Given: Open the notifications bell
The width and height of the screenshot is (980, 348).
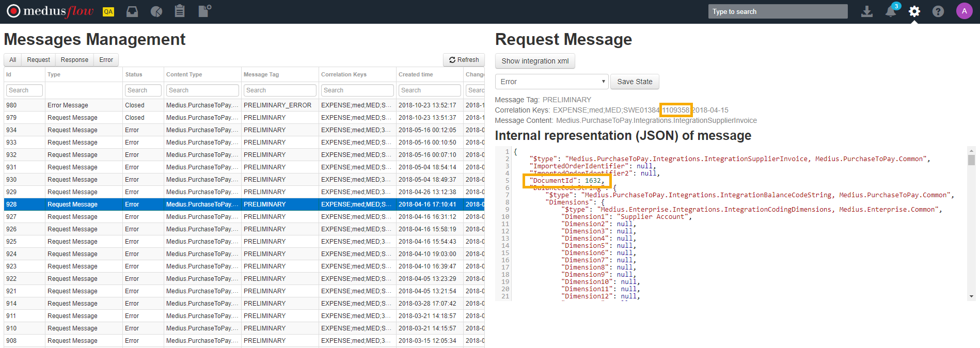Looking at the screenshot, I should (892, 11).
